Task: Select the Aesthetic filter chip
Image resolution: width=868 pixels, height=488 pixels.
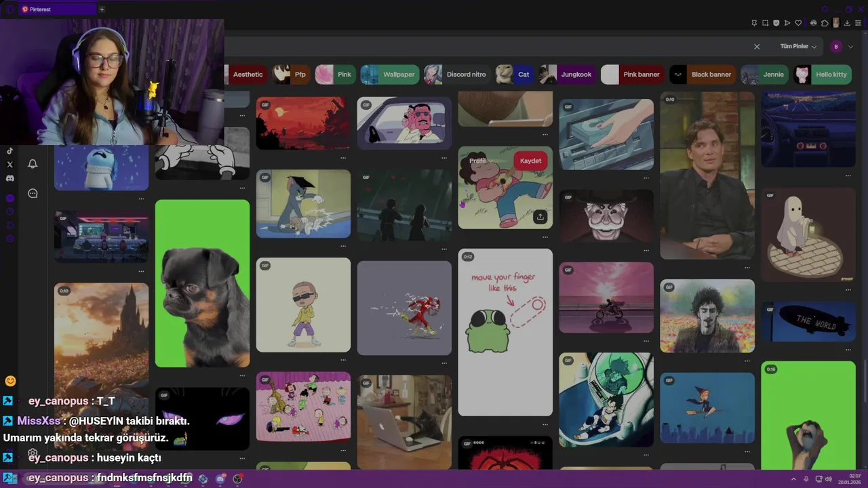Action: (x=245, y=75)
